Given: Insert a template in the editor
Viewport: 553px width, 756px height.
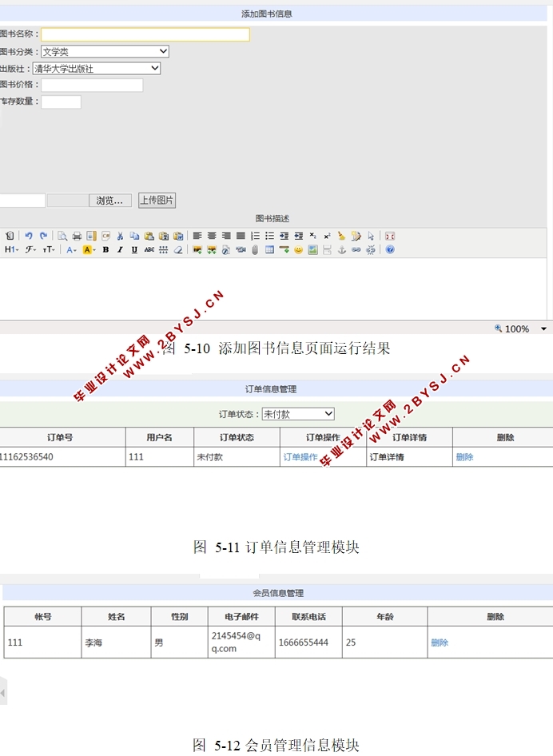Looking at the screenshot, I should point(91,236).
